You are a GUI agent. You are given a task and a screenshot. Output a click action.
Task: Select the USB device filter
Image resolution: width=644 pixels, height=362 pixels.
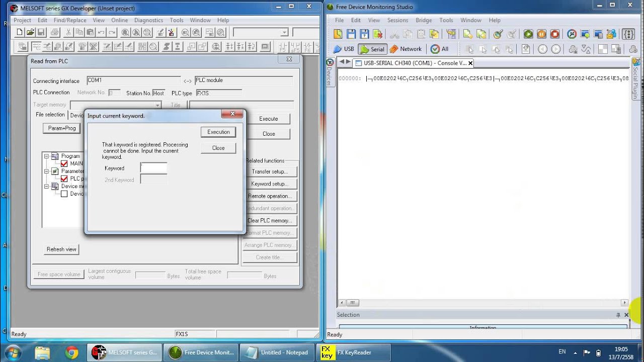click(344, 49)
